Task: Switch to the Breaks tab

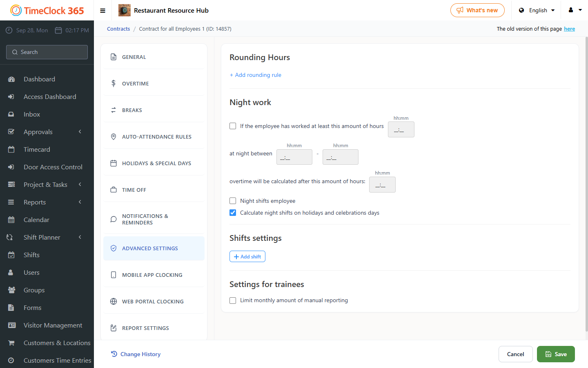Action: tap(154, 110)
